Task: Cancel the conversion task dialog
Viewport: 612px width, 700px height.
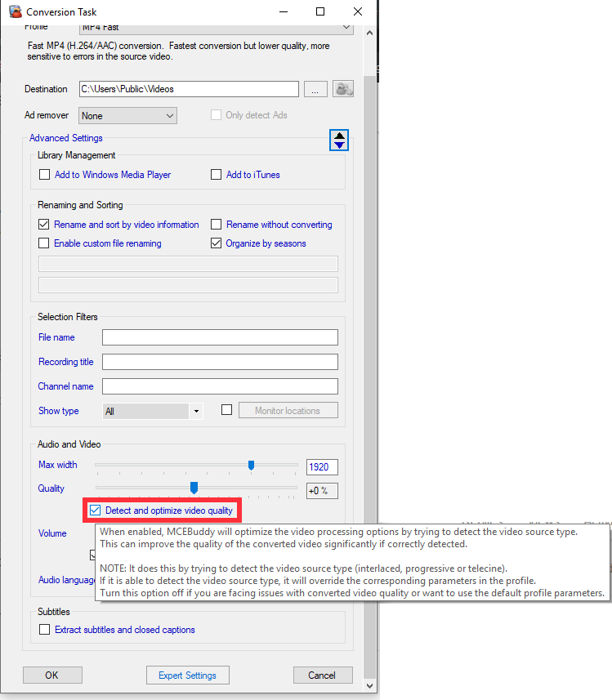Action: pyautogui.click(x=323, y=675)
